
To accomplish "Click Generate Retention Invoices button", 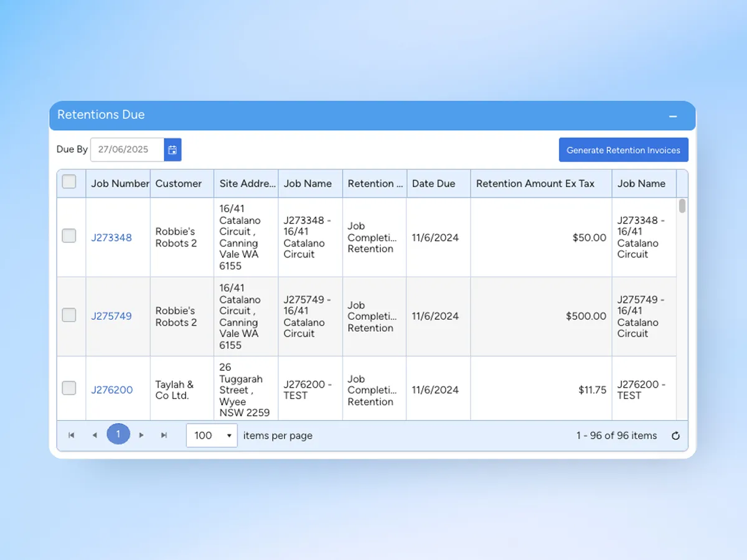I will [x=624, y=150].
